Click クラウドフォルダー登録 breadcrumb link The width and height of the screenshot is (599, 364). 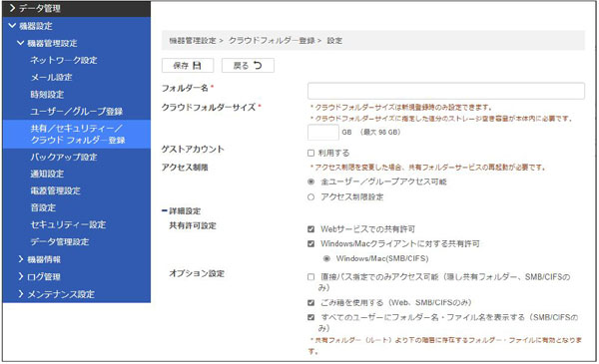(x=272, y=41)
